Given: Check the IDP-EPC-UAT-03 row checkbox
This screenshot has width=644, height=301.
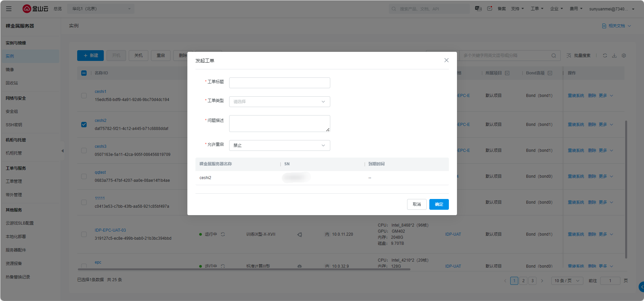Looking at the screenshot, I should coord(84,234).
